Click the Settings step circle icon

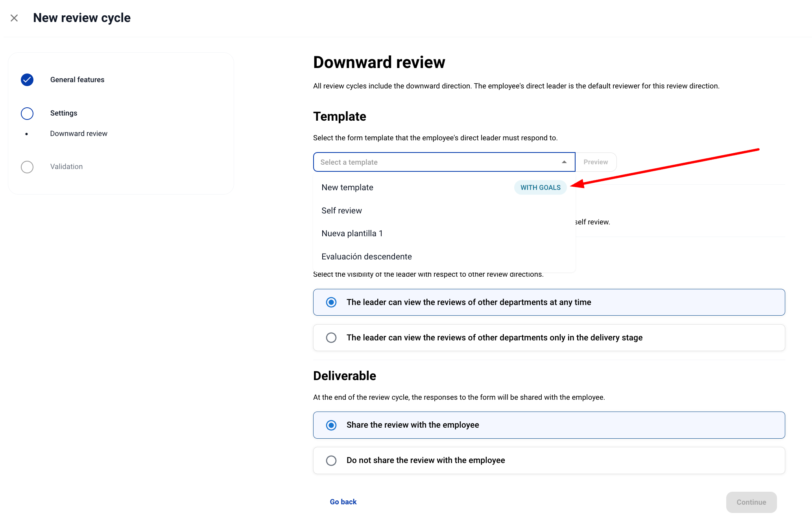(27, 114)
